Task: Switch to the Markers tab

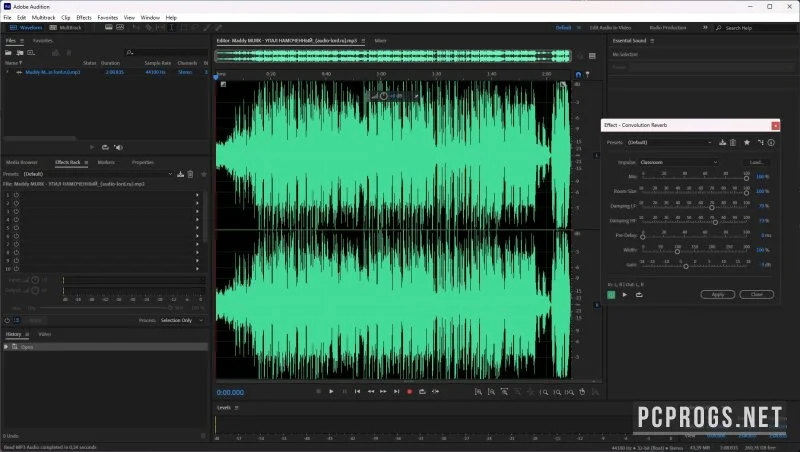Action: (106, 162)
